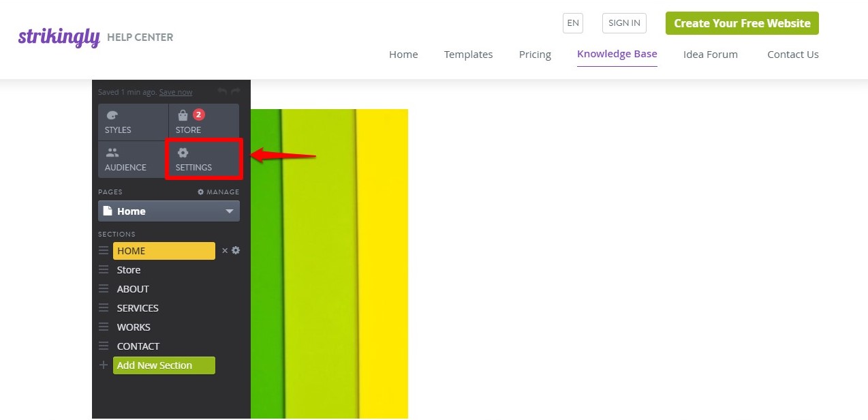Image resolution: width=868 pixels, height=420 pixels.
Task: Open the HOME section settings gear
Action: (x=235, y=250)
